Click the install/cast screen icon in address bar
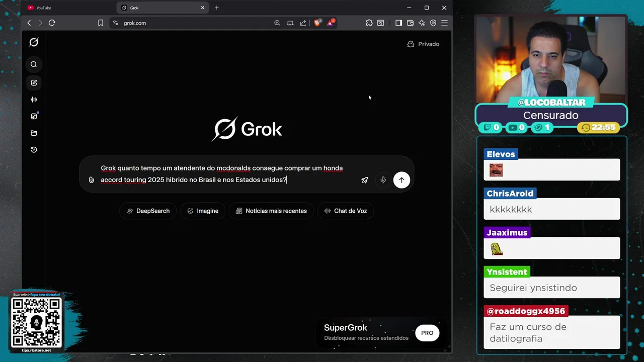The height and width of the screenshot is (362, 644). coord(290,23)
